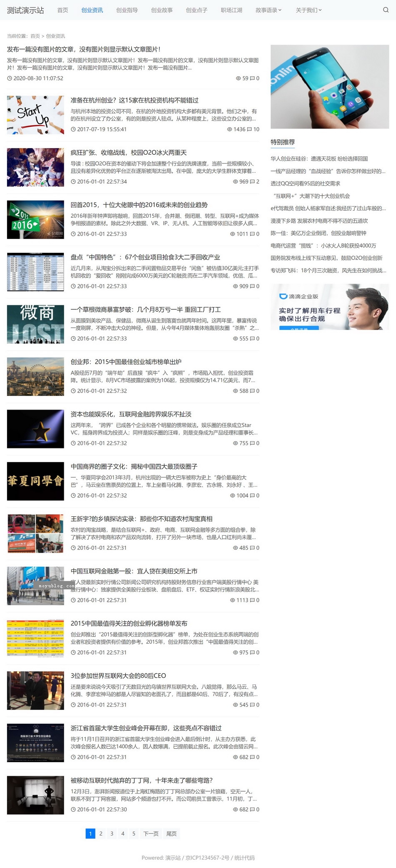The height and width of the screenshot is (868, 396).
Task: Open article 疯狂扩张、收缩战线 title link
Action: (x=128, y=153)
